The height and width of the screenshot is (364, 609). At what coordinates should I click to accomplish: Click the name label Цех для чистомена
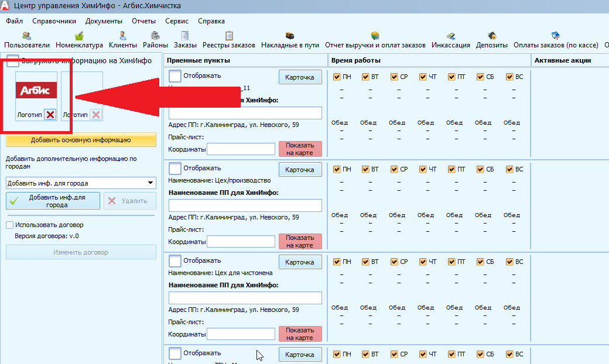(220, 273)
